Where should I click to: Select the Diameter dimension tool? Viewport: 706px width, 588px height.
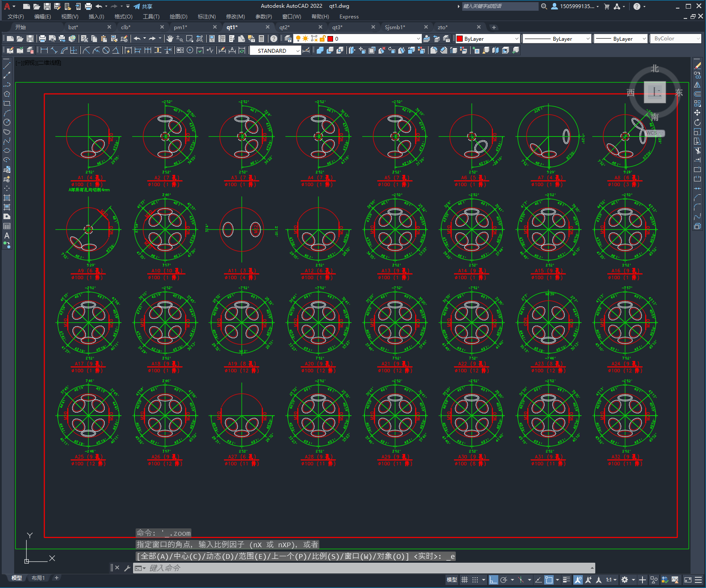pos(106,50)
